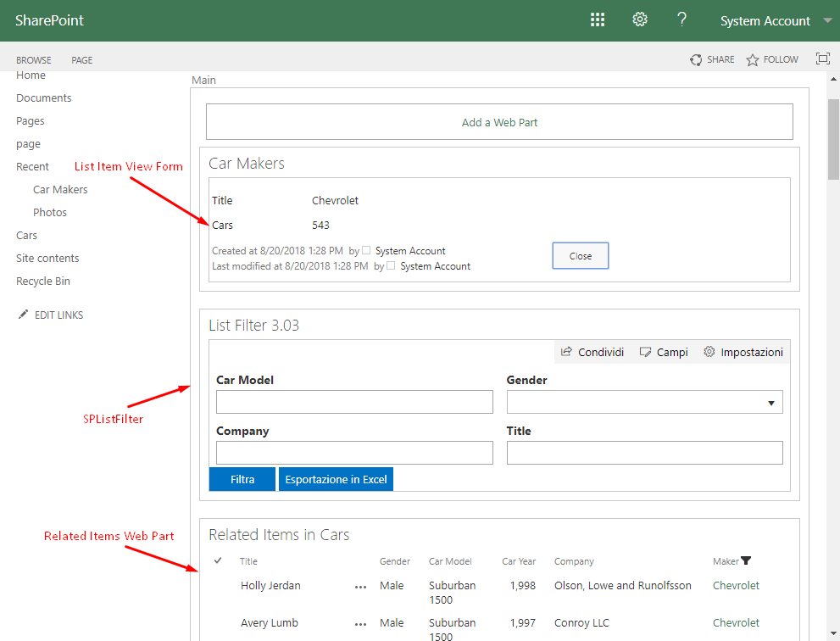Click into the Car Model filter field
The width and height of the screenshot is (840, 641).
[x=354, y=402]
